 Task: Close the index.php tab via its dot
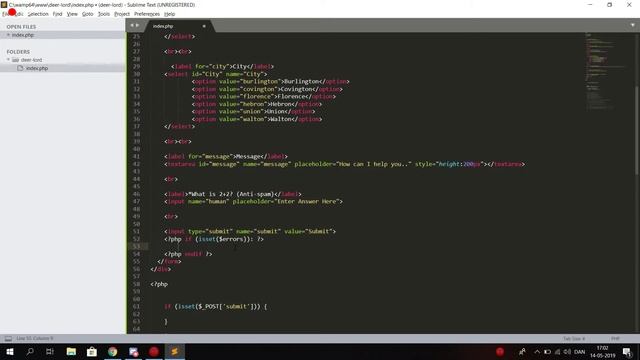[x=204, y=26]
